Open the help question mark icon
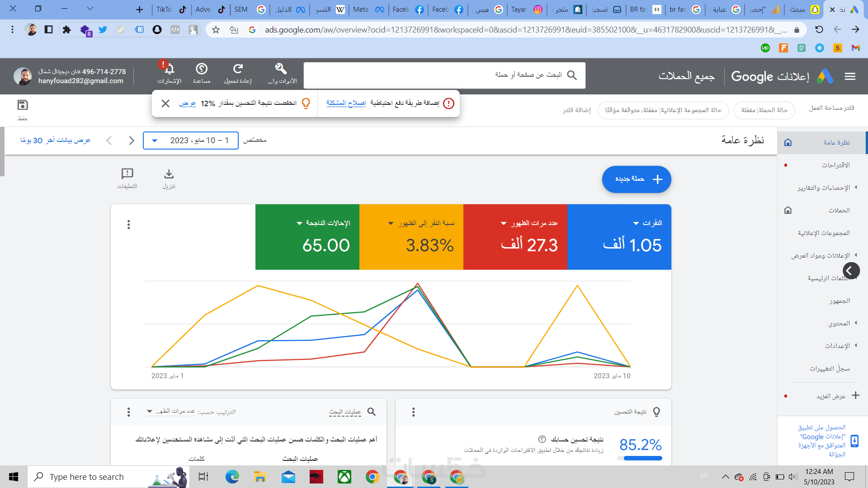 click(202, 69)
